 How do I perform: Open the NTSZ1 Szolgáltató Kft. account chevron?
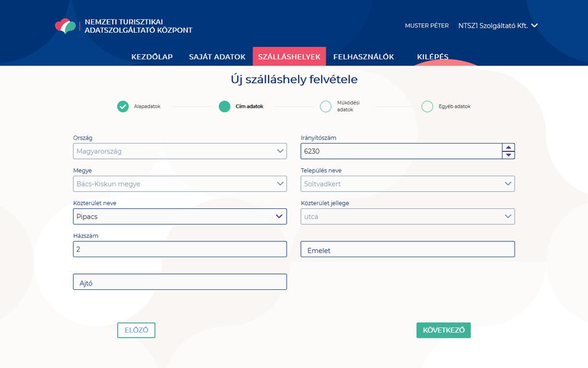535,25
